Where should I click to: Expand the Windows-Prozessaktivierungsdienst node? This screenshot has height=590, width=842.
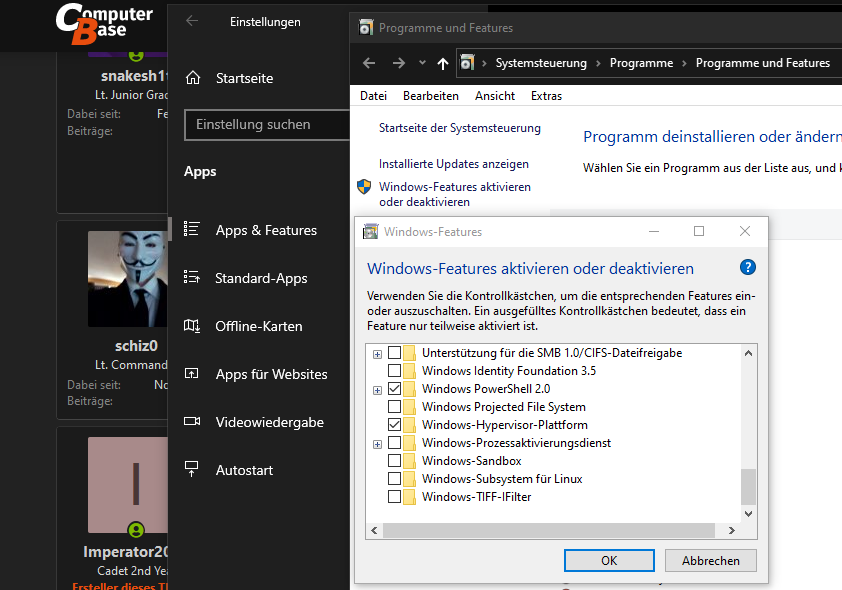(378, 444)
